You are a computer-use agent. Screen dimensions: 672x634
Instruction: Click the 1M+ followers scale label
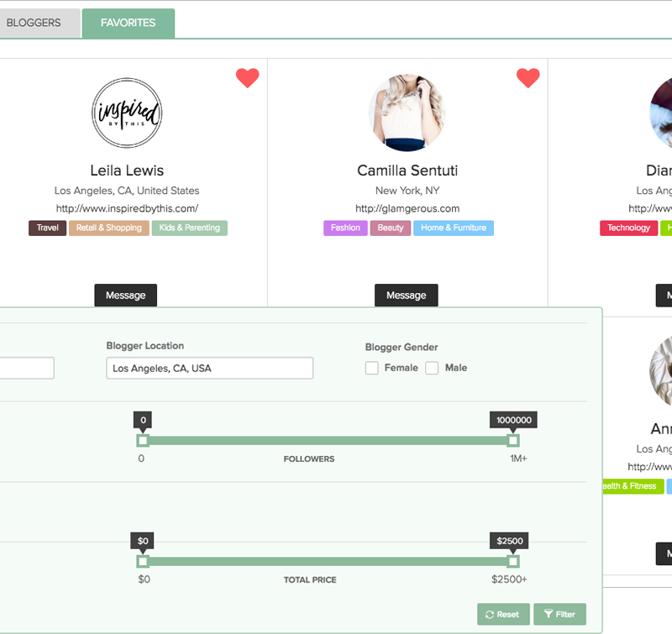(x=518, y=458)
